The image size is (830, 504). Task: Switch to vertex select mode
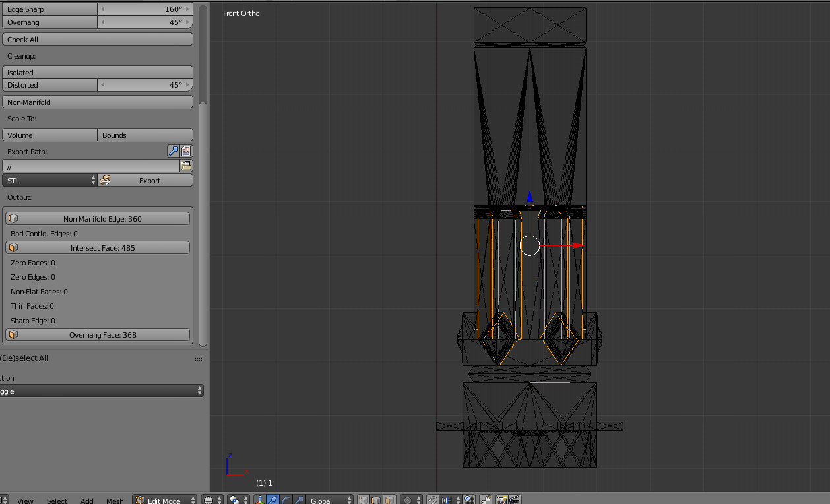364,501
